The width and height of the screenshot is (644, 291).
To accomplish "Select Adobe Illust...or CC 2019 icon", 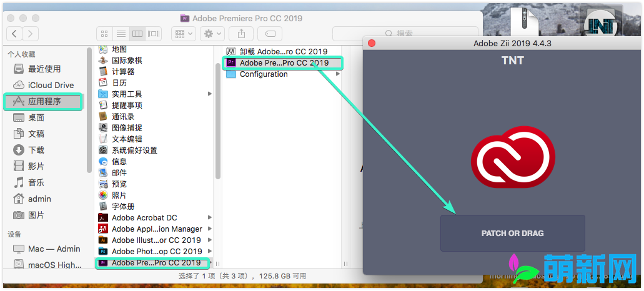I will point(103,240).
